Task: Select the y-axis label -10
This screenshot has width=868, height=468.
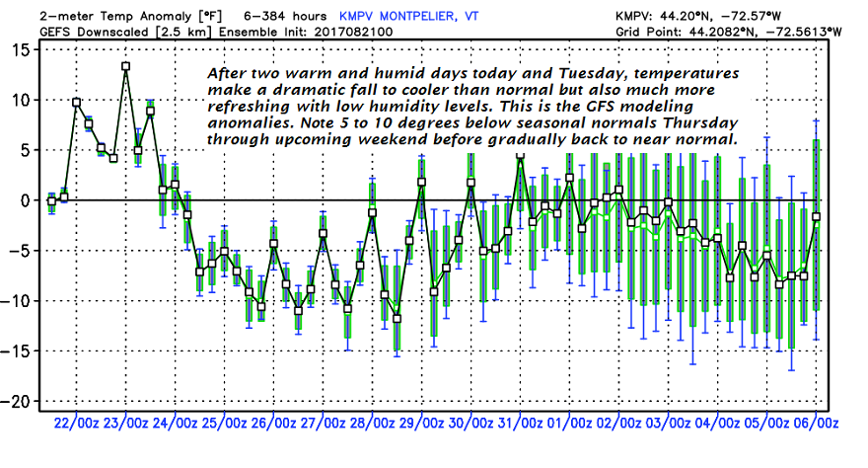Action: tap(20, 301)
